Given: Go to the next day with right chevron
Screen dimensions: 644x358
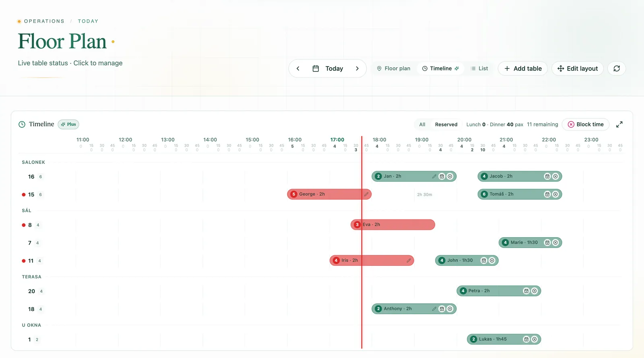Looking at the screenshot, I should coord(357,68).
